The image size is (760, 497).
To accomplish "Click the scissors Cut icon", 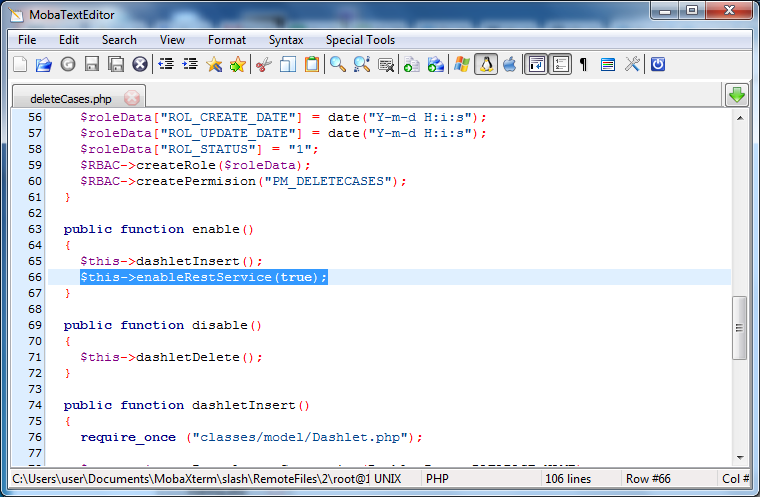I will coord(264,64).
